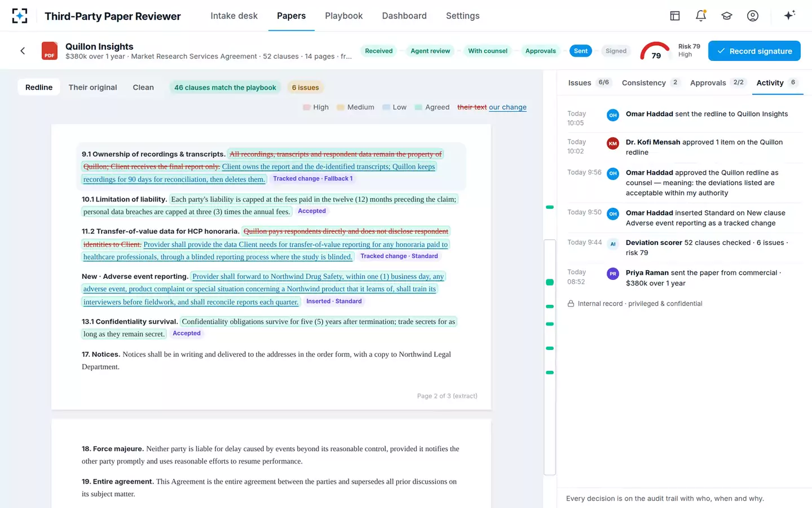Screen dimensions: 812x508
Task: Switch to the Clean document view
Action: 143,87
